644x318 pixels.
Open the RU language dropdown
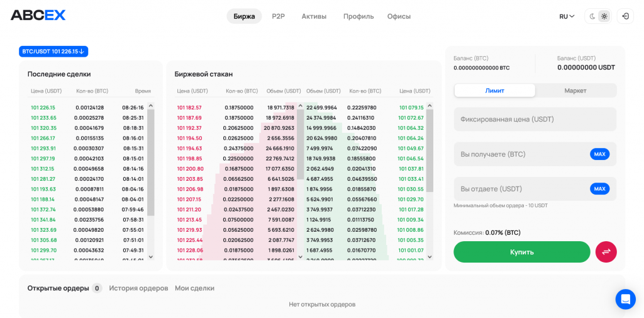coord(567,16)
